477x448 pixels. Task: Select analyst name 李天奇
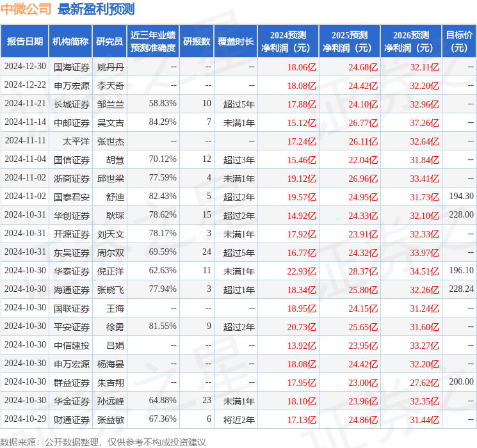point(111,86)
